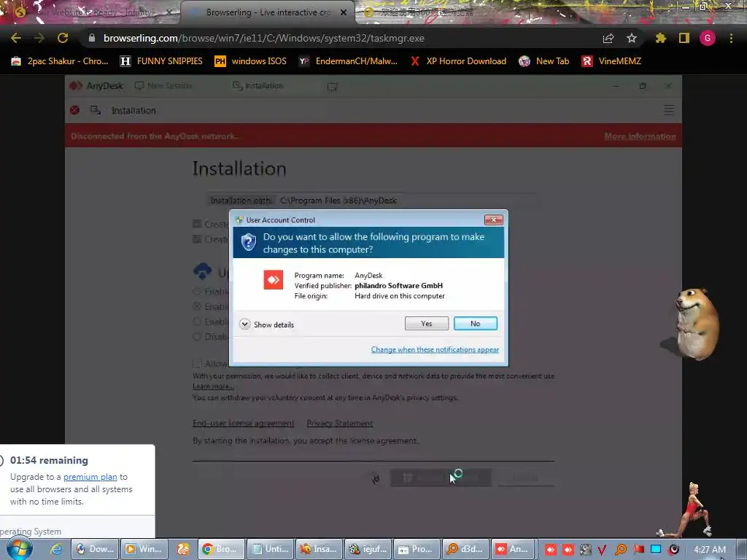Click the AnyDesk monitor icon beside Installation tab
This screenshot has height=560, width=747.
332,87
